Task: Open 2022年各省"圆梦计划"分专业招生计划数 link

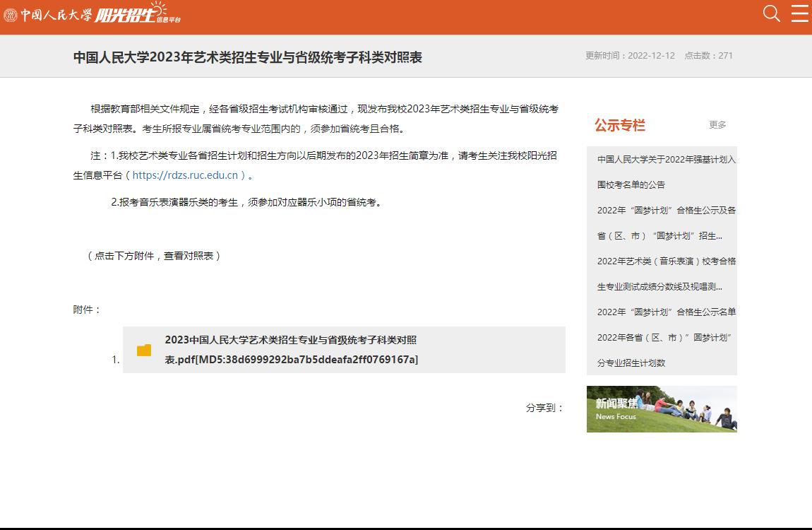Action: pos(664,351)
